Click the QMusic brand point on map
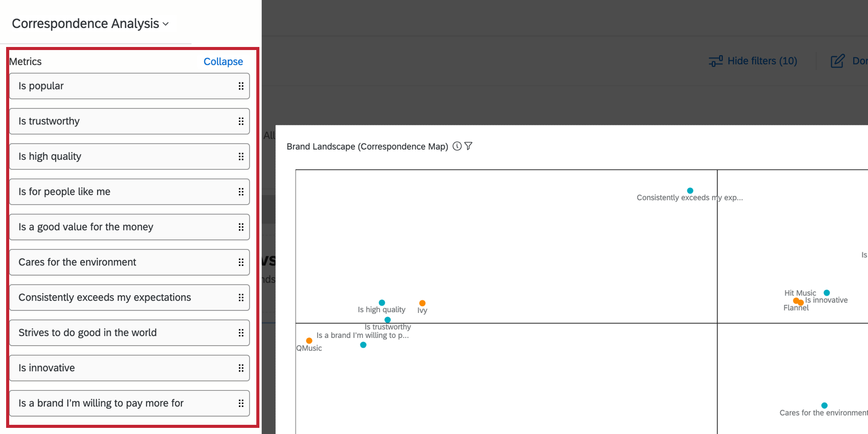The height and width of the screenshot is (434, 868). 309,341
